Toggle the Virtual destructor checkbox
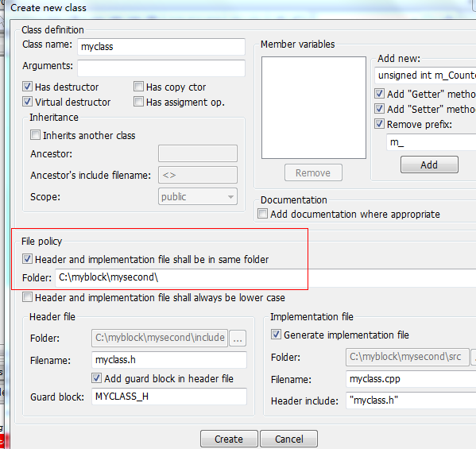Viewport: 476px width, 449px height. [27, 102]
